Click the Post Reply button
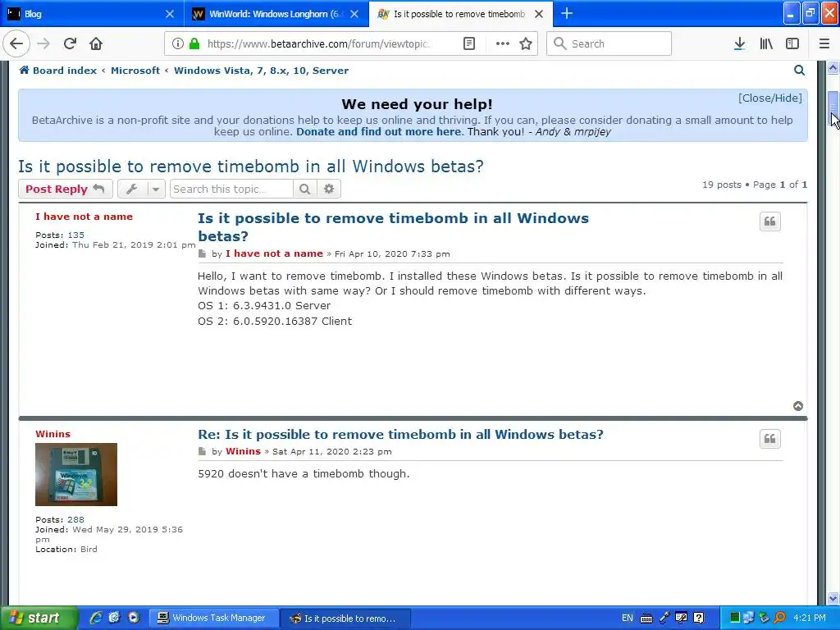 pos(66,189)
